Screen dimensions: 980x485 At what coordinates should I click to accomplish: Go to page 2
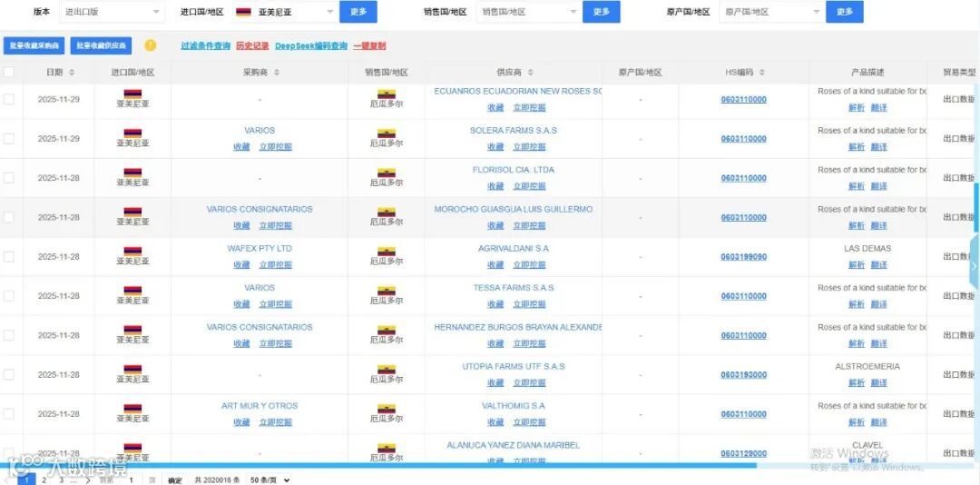tap(44, 480)
